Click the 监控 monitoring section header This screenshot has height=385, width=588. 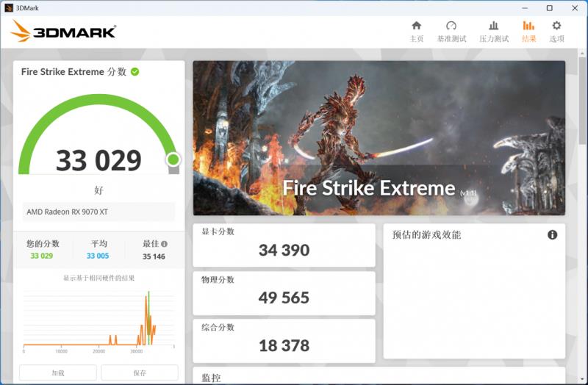[211, 378]
